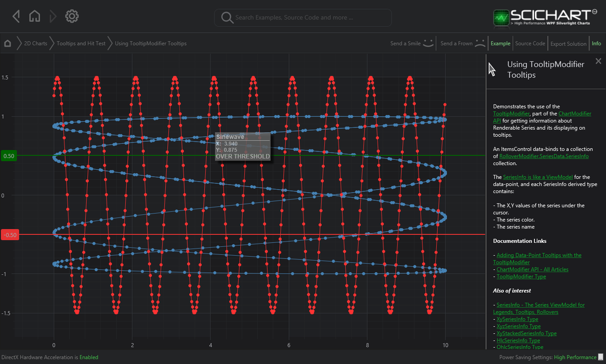The image size is (606, 364).
Task: Select breadcrumb home icon
Action: point(8,43)
